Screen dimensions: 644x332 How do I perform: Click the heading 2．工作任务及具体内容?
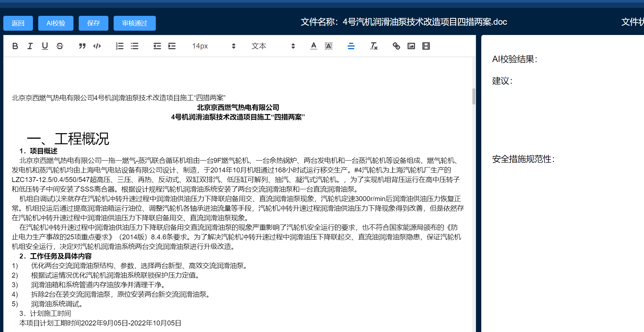(55, 256)
